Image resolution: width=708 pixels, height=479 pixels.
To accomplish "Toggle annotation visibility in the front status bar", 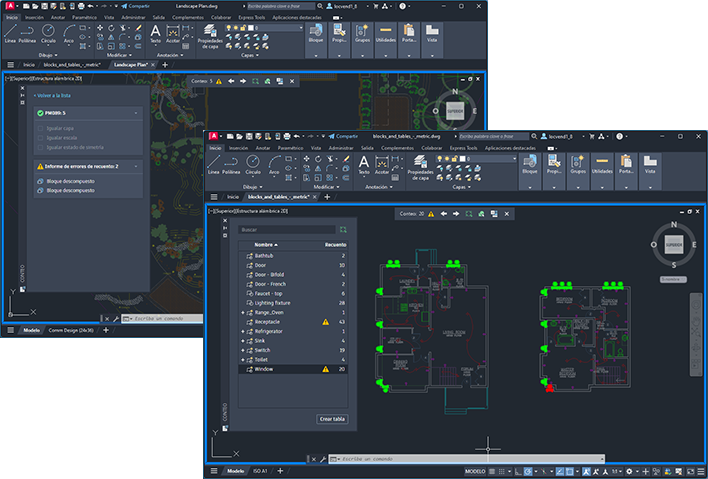I will click(587, 471).
